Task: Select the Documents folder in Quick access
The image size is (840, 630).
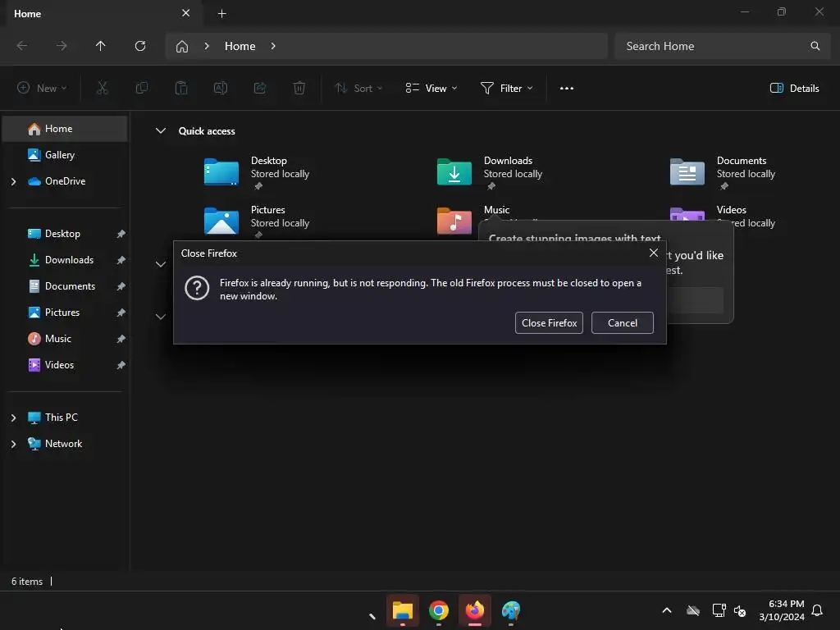Action: point(724,172)
